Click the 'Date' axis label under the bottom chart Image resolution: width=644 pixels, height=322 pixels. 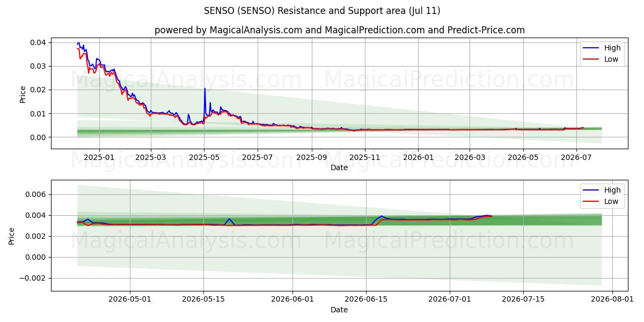click(339, 310)
